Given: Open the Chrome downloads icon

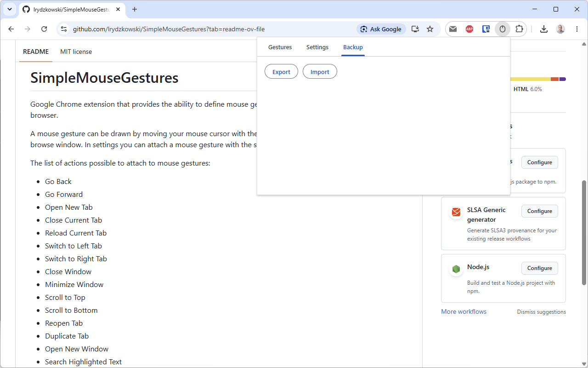Looking at the screenshot, I should [544, 29].
